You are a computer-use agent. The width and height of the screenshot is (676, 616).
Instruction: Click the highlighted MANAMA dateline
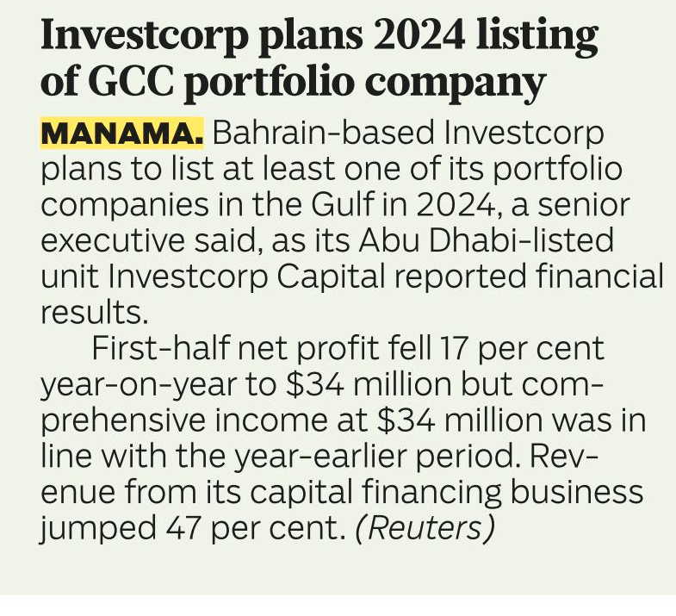coord(121,134)
